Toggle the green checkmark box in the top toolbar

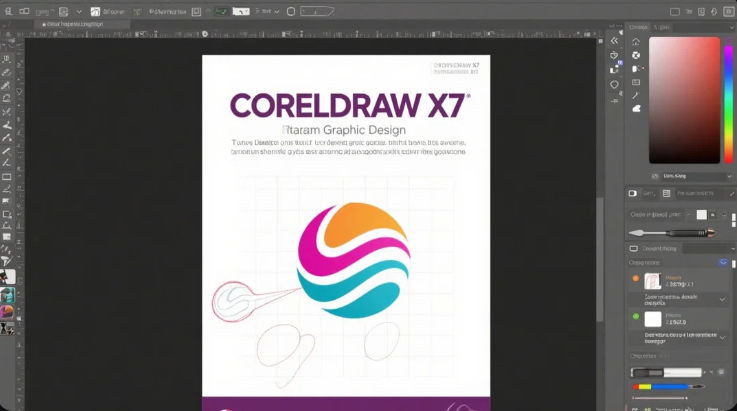click(221, 11)
